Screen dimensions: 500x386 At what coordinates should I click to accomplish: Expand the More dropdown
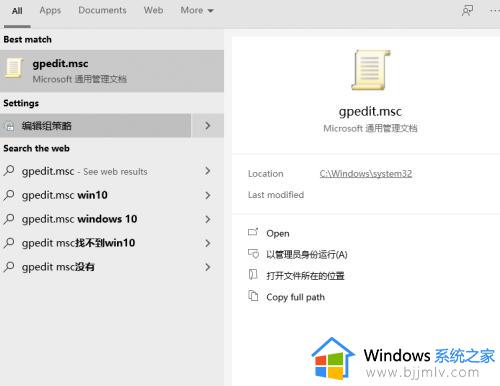[197, 10]
